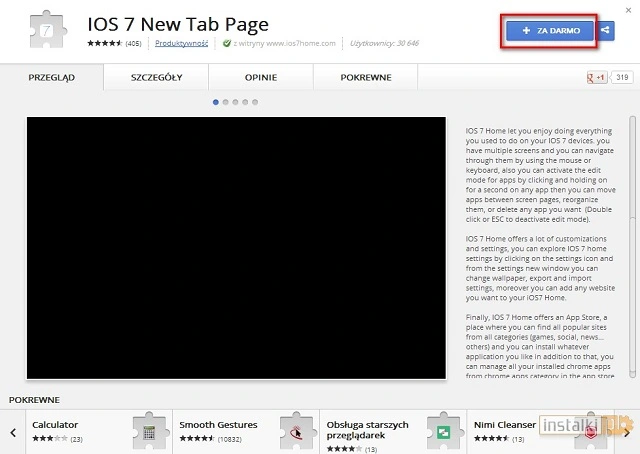640x454 pixels.
Task: Click the description panel scrollbar
Action: pos(633,247)
